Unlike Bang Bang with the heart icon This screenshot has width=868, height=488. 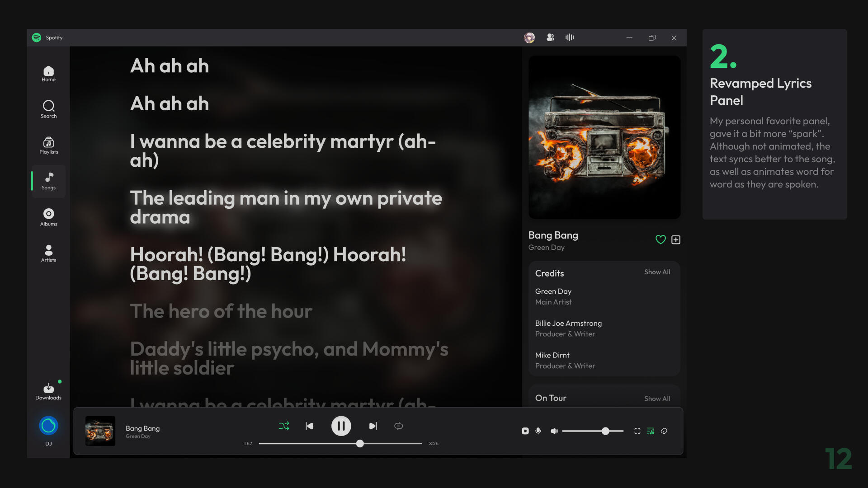click(660, 239)
